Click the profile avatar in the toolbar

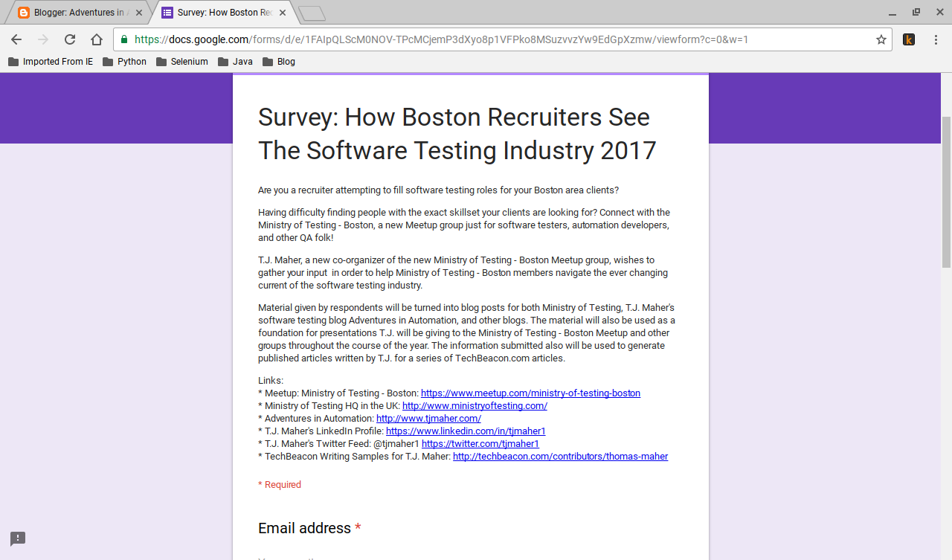click(909, 39)
